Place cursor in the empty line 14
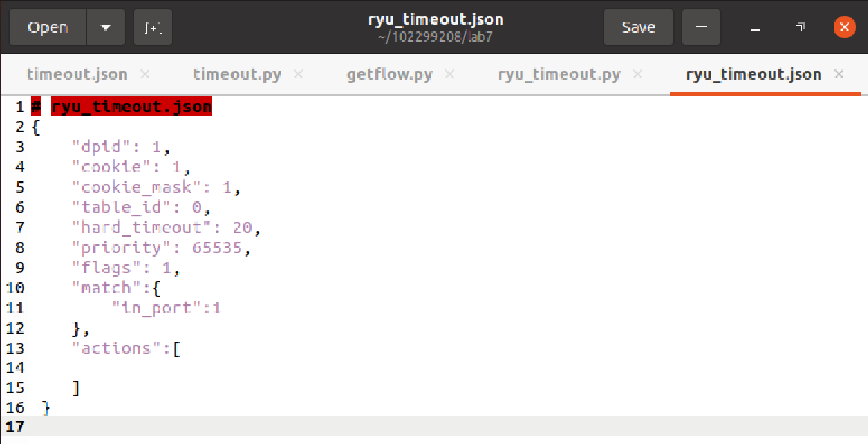Viewport: 868px width, 444px height. point(443,368)
